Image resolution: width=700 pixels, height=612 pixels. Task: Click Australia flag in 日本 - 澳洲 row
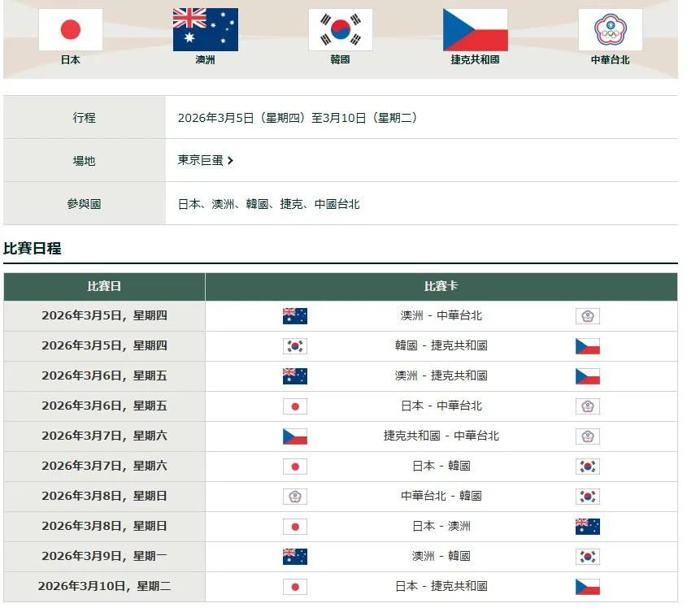click(x=588, y=527)
